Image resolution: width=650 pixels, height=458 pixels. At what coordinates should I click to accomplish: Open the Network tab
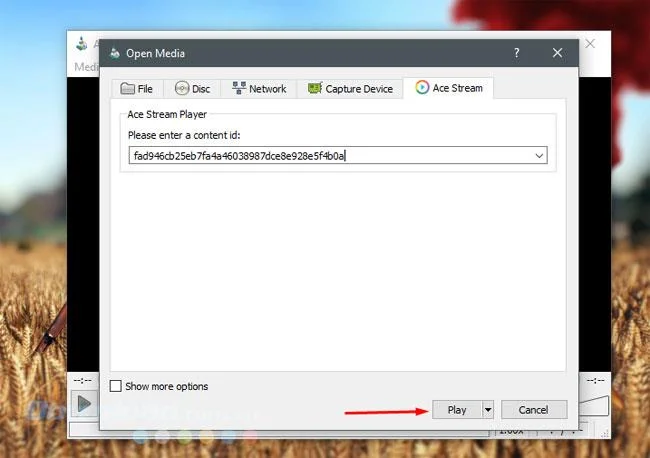(x=259, y=89)
